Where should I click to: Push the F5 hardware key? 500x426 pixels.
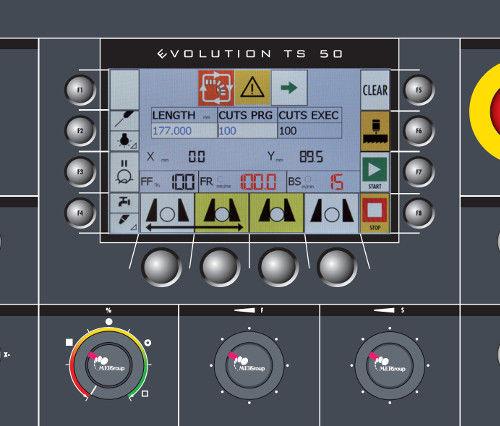[419, 90]
